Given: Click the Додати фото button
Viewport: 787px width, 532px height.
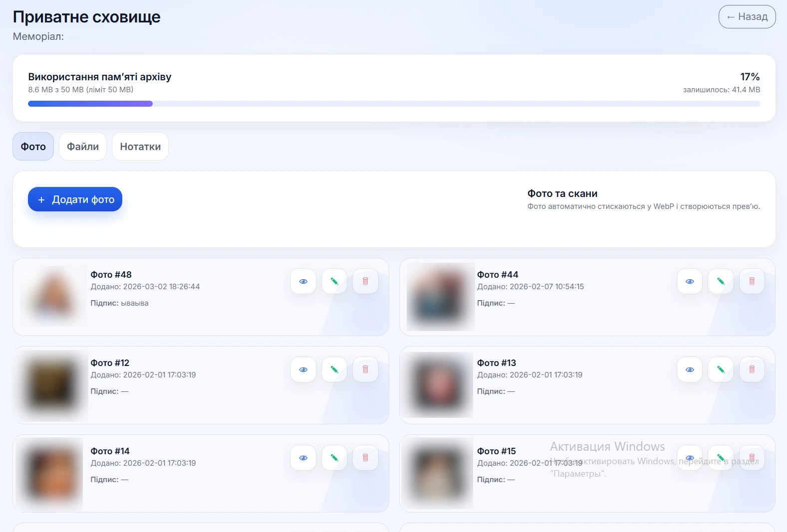Looking at the screenshot, I should click(75, 199).
